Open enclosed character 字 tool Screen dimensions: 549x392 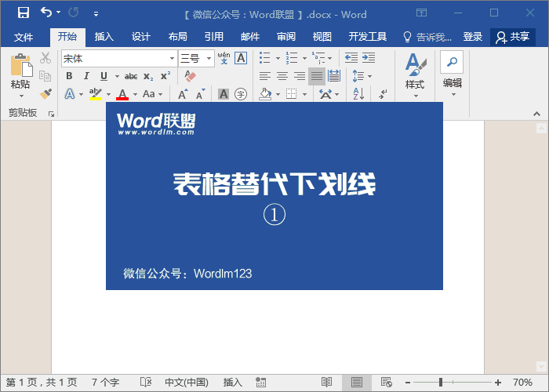pos(241,94)
